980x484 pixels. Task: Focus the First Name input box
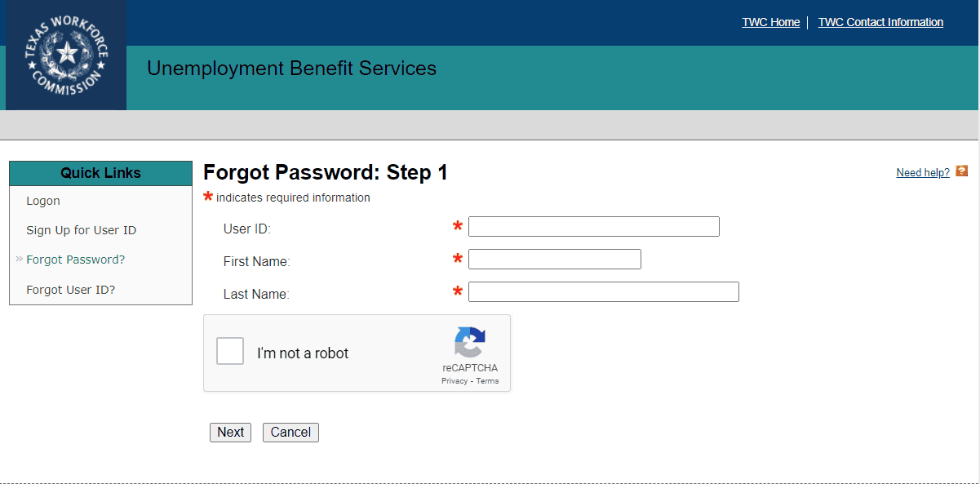(x=554, y=260)
